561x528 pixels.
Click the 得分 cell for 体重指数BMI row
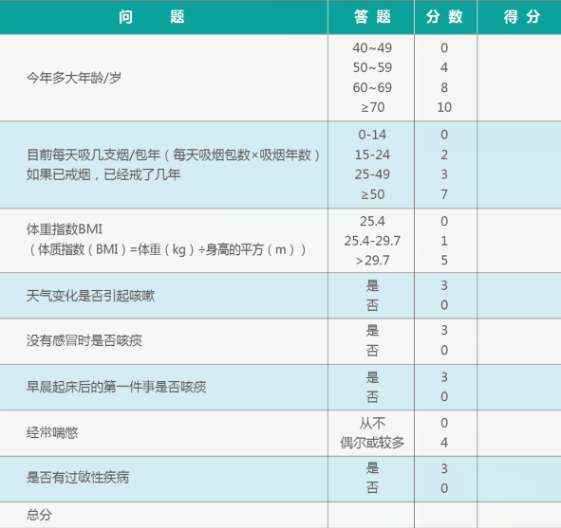pyautogui.click(x=519, y=240)
